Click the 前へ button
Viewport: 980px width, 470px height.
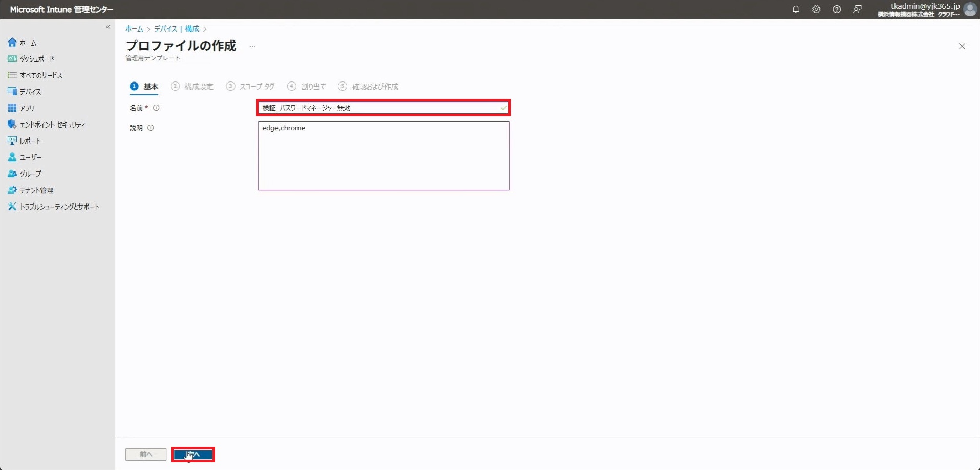(146, 454)
